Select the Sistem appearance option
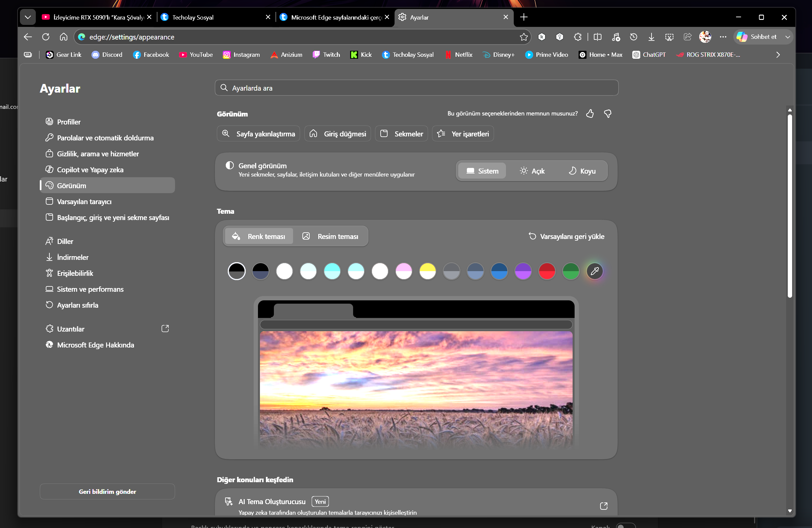The image size is (812, 528). click(x=482, y=171)
